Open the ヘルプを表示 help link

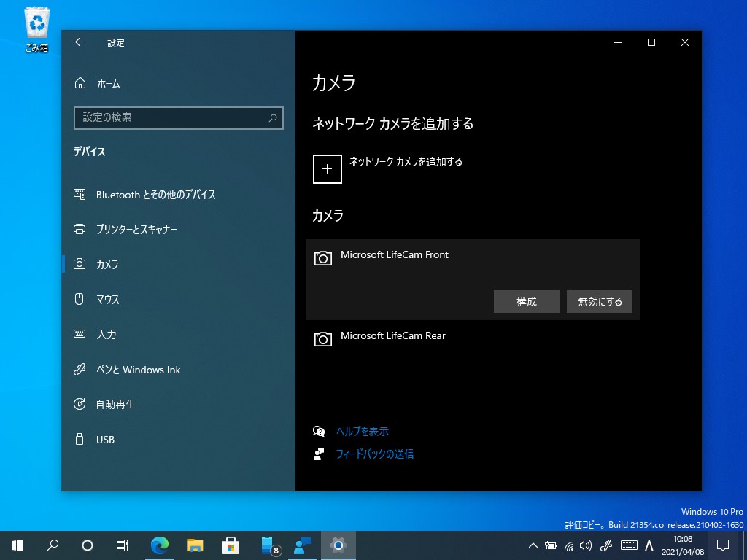[x=361, y=431]
